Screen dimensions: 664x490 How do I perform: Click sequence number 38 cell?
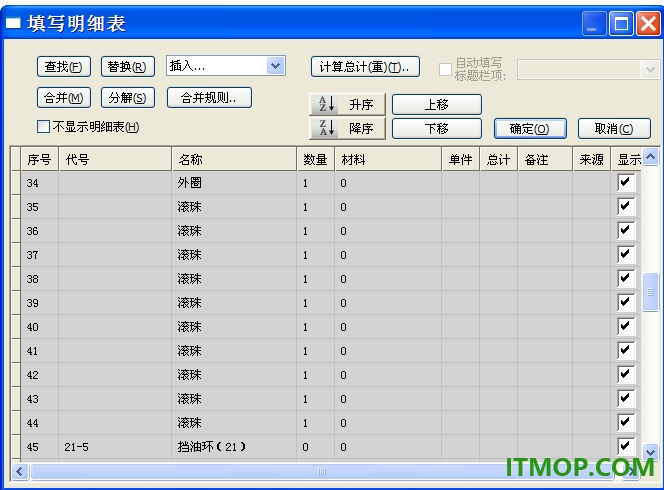[x=40, y=279]
